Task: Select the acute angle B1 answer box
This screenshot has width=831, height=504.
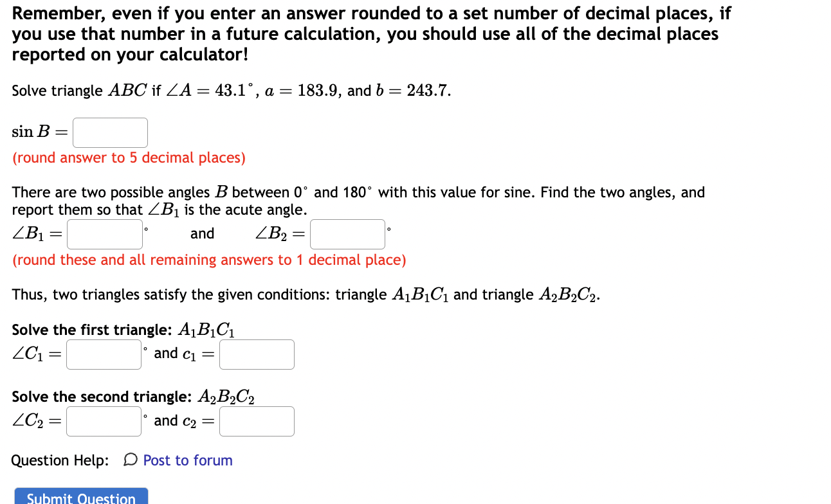Action: (104, 234)
